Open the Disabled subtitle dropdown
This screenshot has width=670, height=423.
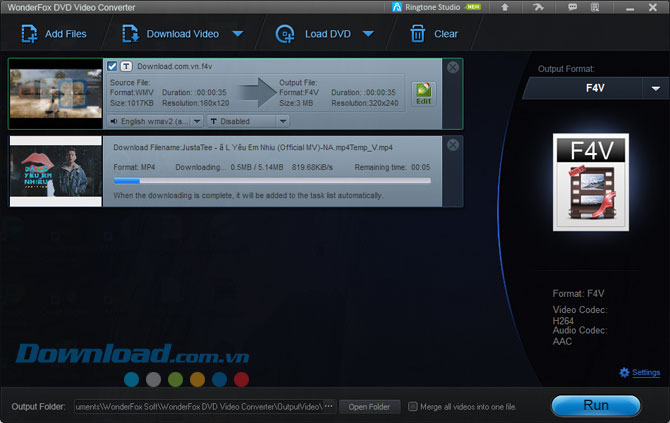pos(248,121)
